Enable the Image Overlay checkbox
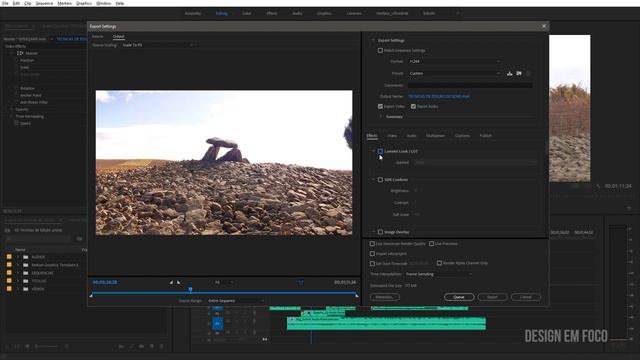The image size is (640, 360). click(x=380, y=232)
